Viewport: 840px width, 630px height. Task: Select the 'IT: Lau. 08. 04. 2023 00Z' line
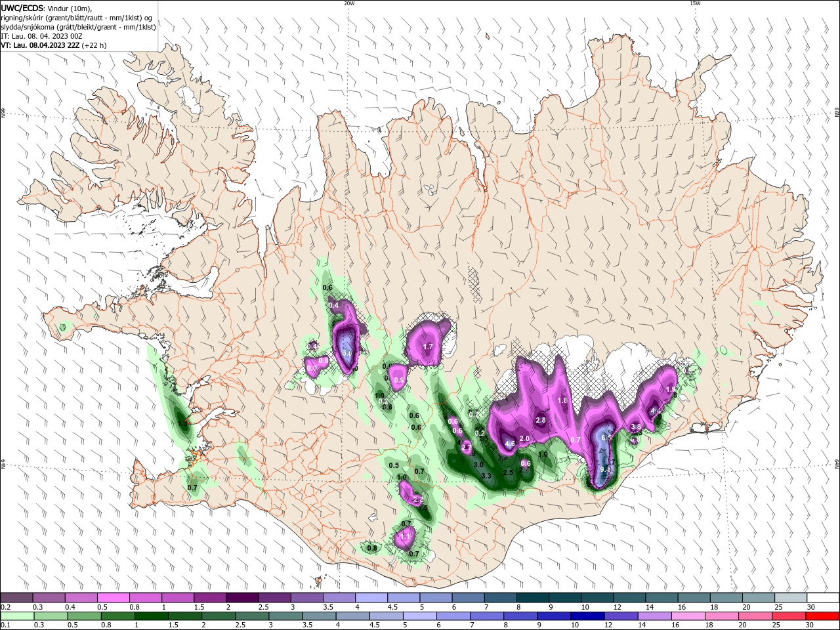(41, 36)
